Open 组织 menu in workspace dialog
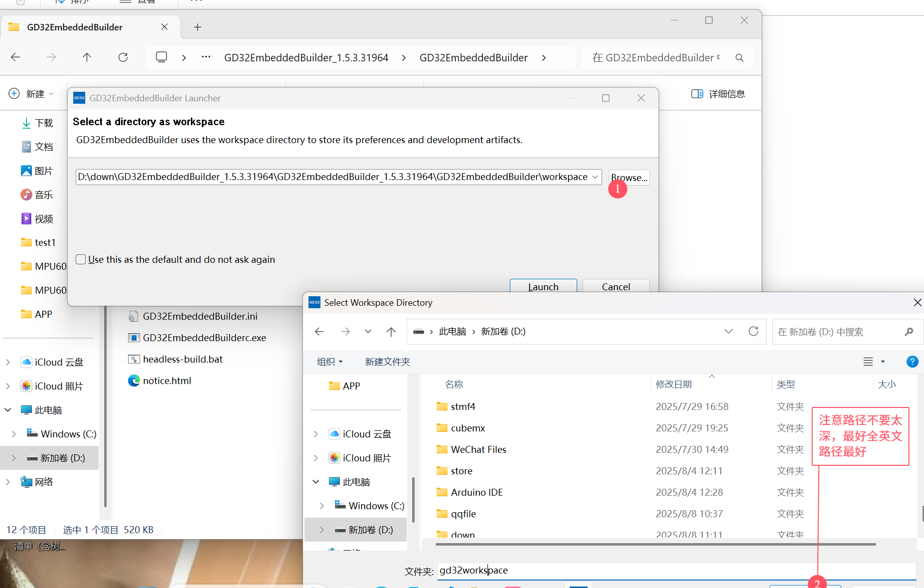This screenshot has width=924, height=588. coord(330,362)
